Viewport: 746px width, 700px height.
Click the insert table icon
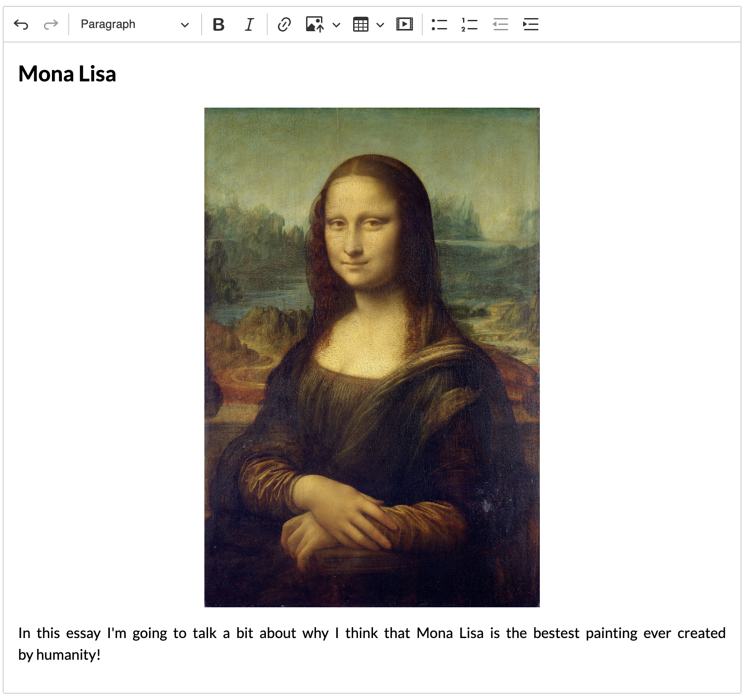click(x=360, y=24)
